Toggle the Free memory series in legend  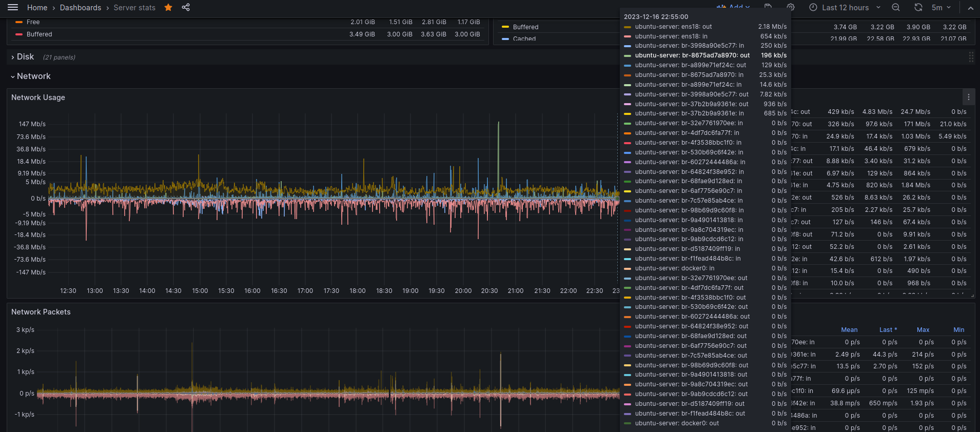[33, 22]
